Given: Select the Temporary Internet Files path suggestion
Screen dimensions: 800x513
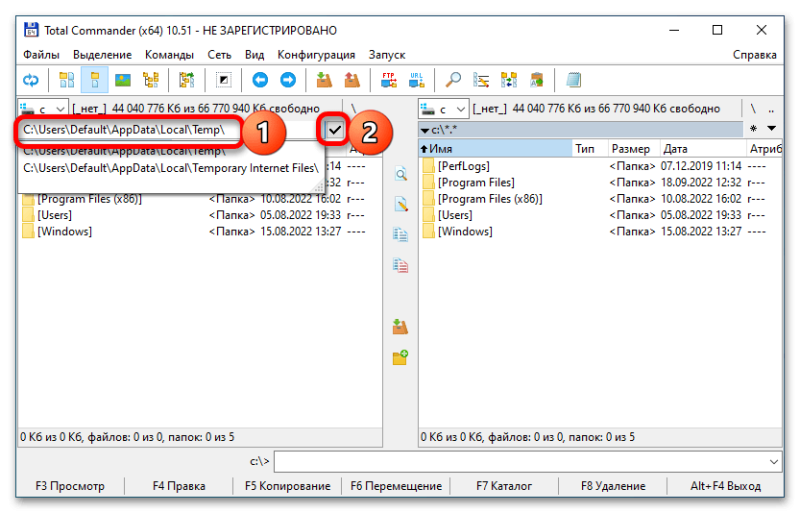Looking at the screenshot, I should click(171, 168).
